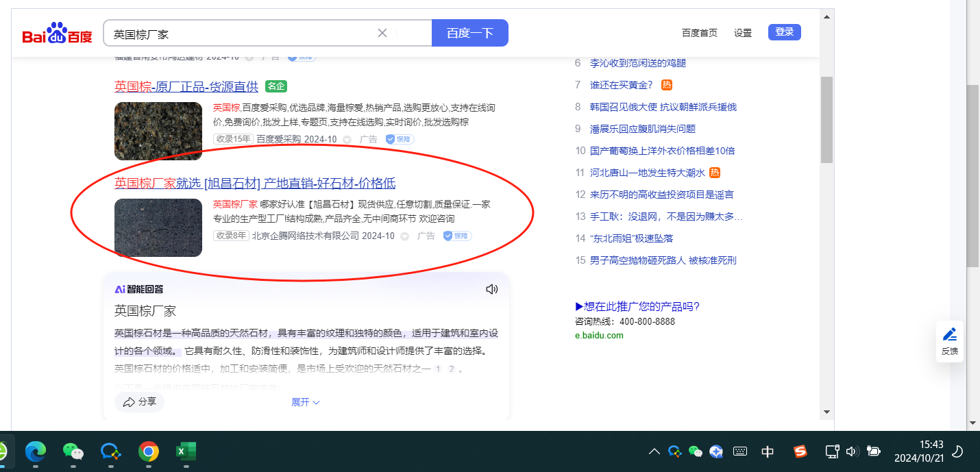Toggle the volume speaker in system tray

pyautogui.click(x=852, y=451)
